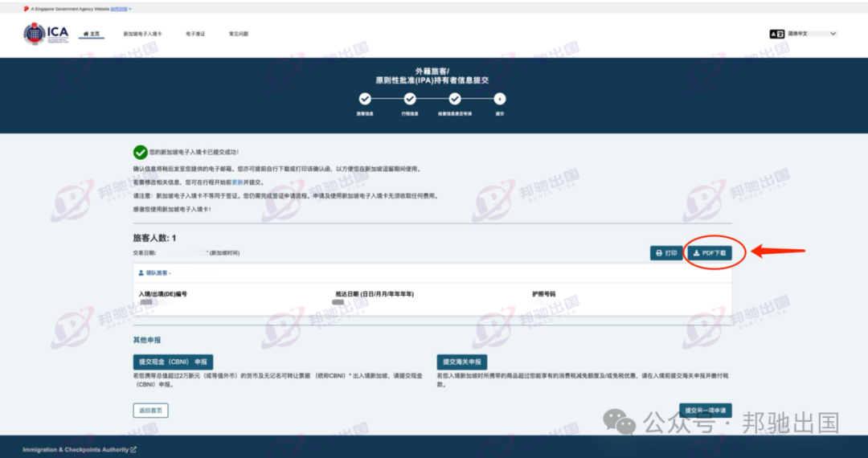Click the 更新 update link

[236, 182]
